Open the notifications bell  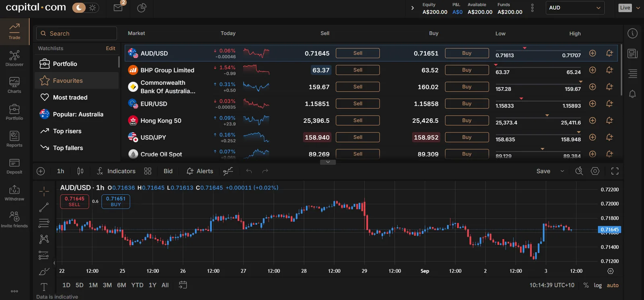pyautogui.click(x=633, y=94)
